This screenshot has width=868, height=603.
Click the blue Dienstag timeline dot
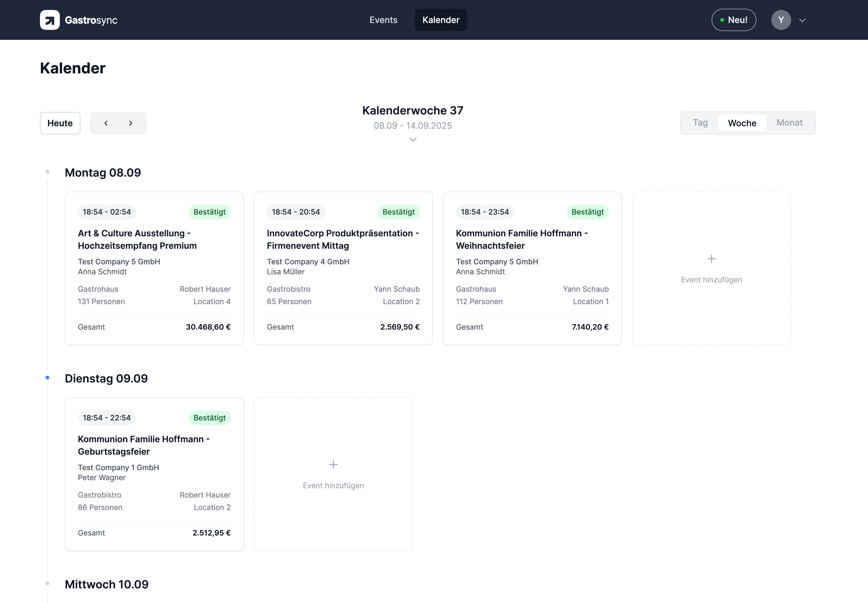click(47, 377)
